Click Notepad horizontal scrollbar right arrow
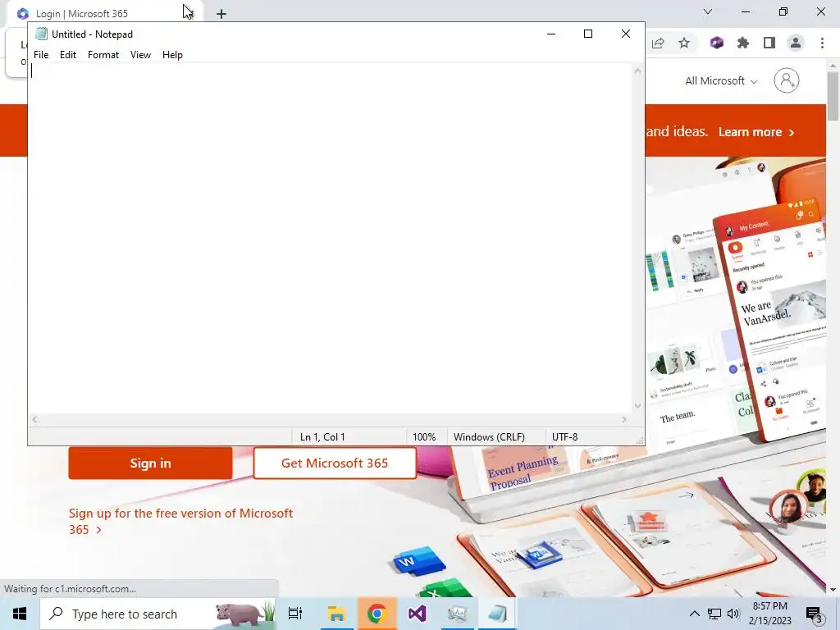The width and height of the screenshot is (840, 630). pyautogui.click(x=624, y=420)
